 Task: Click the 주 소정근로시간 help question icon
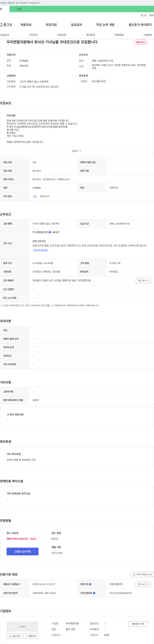coord(50,232)
